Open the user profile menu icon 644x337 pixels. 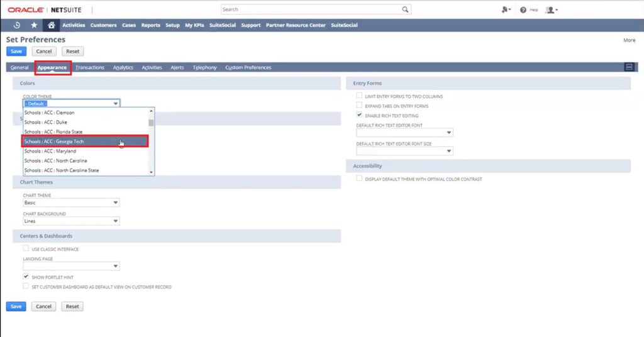pos(551,10)
